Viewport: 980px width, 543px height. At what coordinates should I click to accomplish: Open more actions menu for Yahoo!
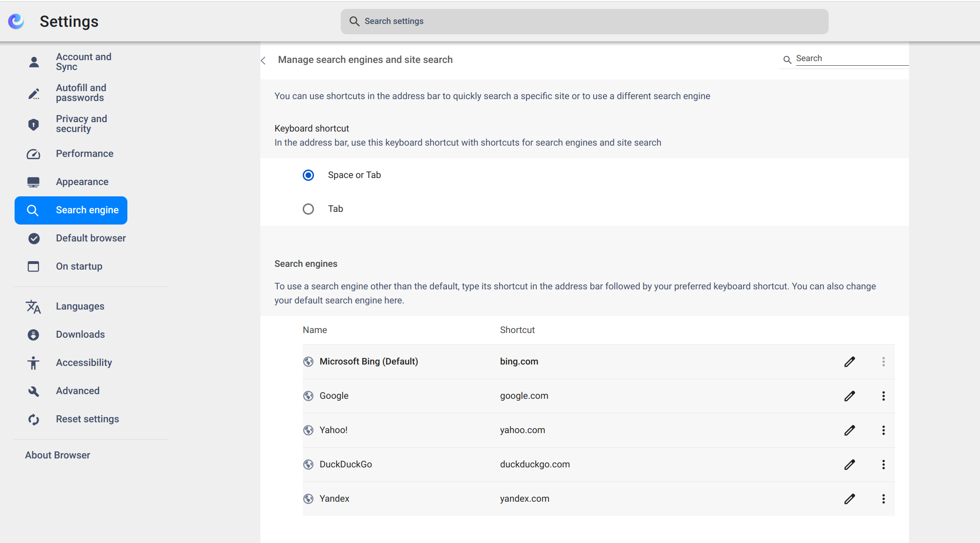click(884, 430)
